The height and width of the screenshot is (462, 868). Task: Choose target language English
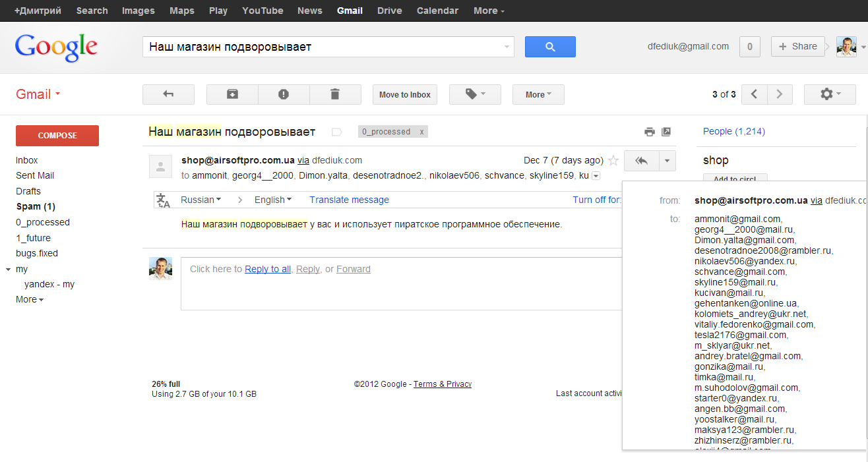tap(272, 200)
